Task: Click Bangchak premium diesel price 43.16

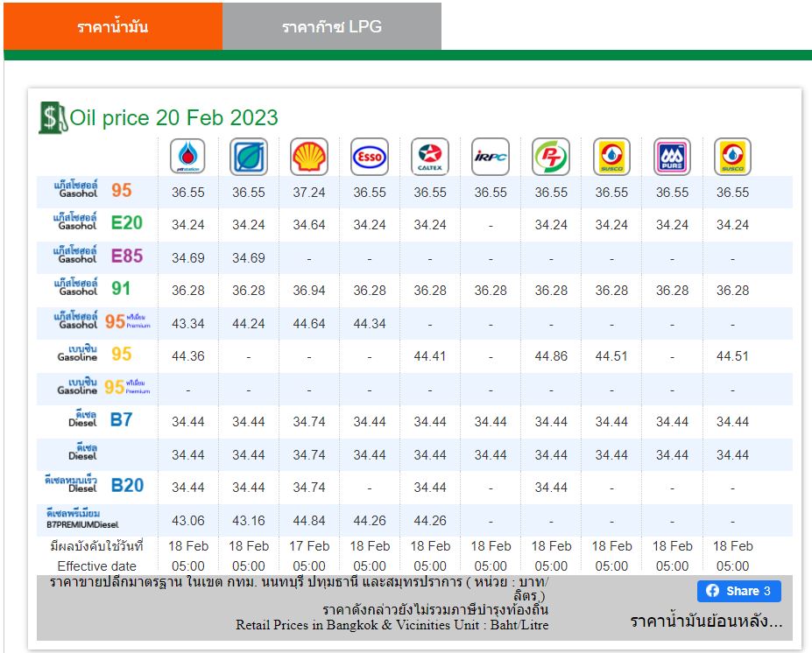Action: (249, 521)
